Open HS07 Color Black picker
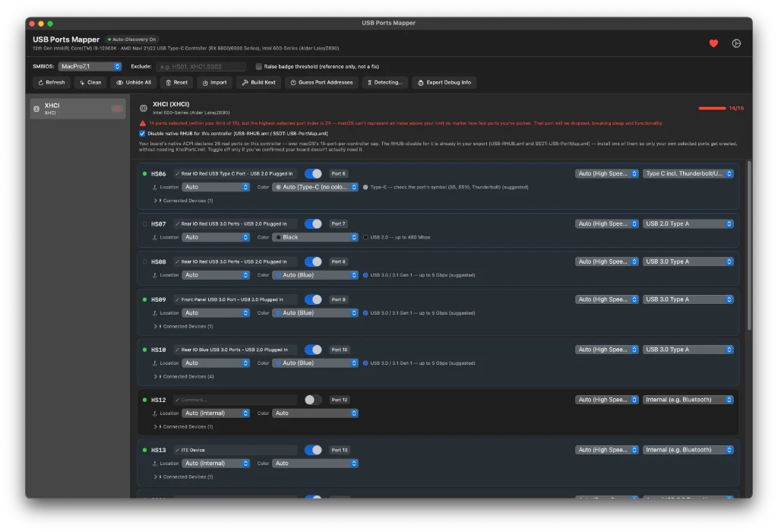 pos(315,237)
